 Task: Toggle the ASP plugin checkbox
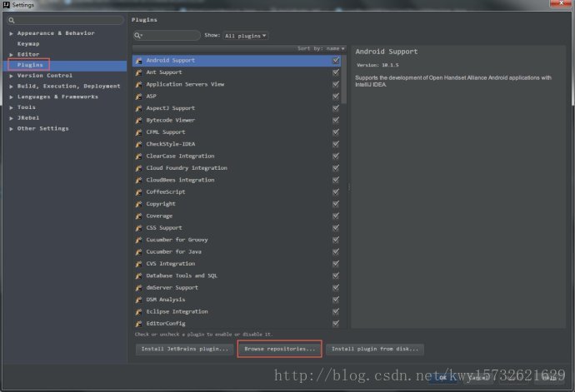coord(336,97)
